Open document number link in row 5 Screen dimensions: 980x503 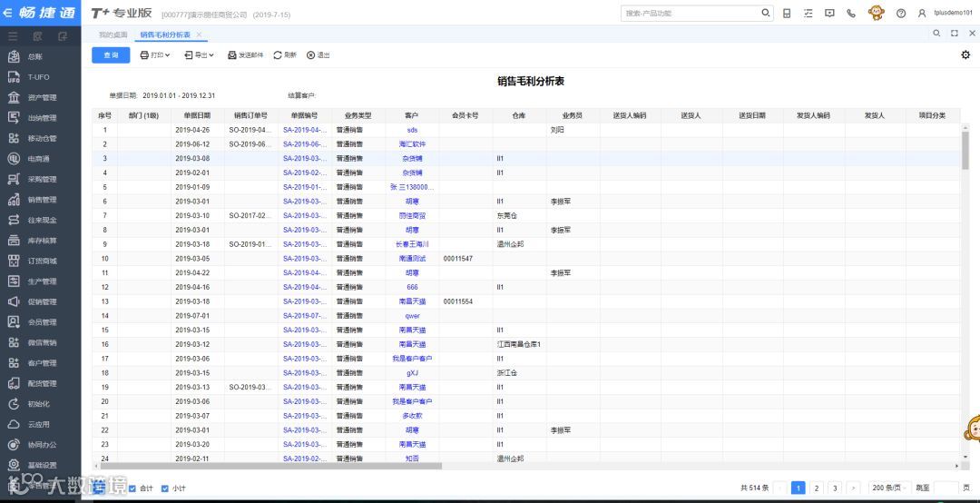point(305,187)
